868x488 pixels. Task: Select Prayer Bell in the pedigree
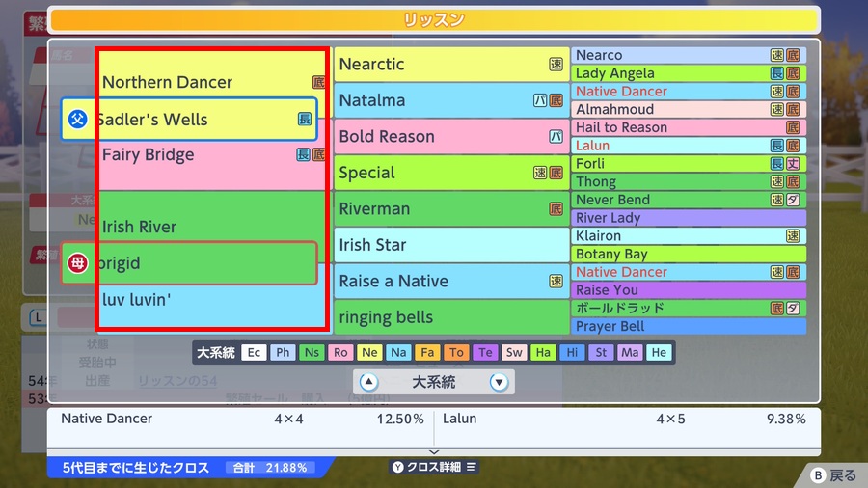[689, 326]
